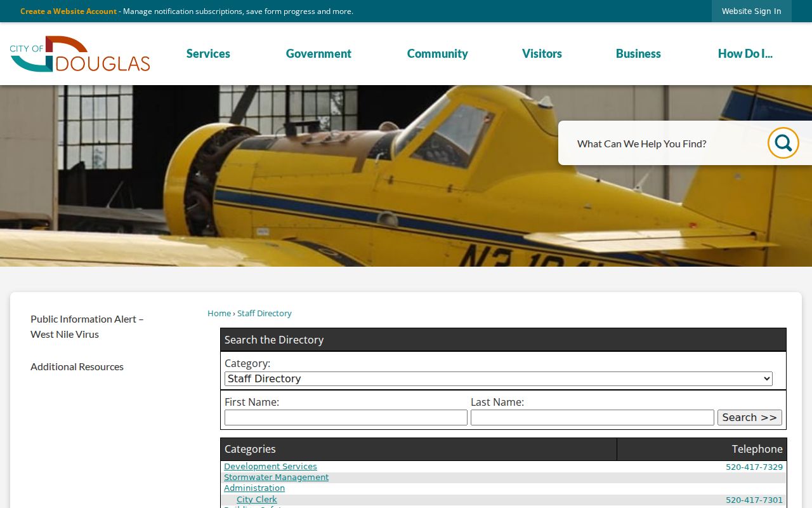Click the Create a Website Account link
This screenshot has width=812, height=508.
pyautogui.click(x=69, y=11)
